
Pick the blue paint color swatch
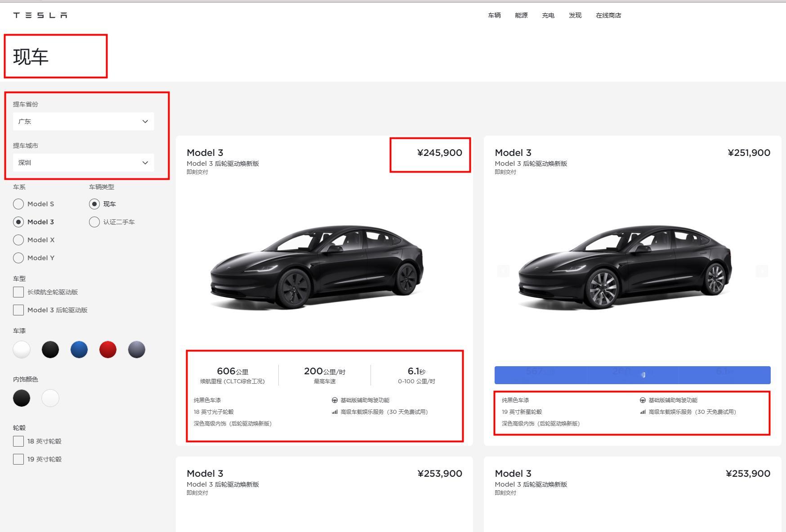click(x=79, y=350)
